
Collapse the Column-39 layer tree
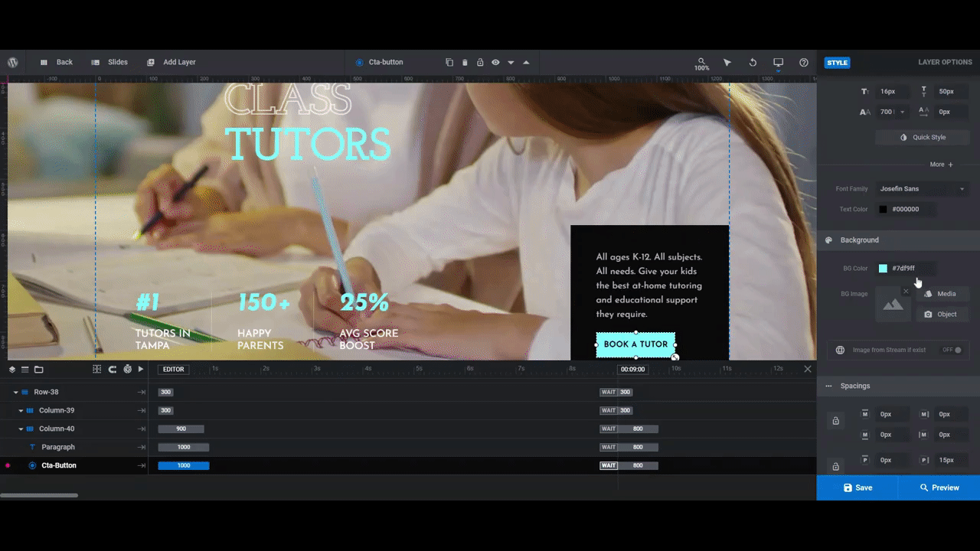21,410
